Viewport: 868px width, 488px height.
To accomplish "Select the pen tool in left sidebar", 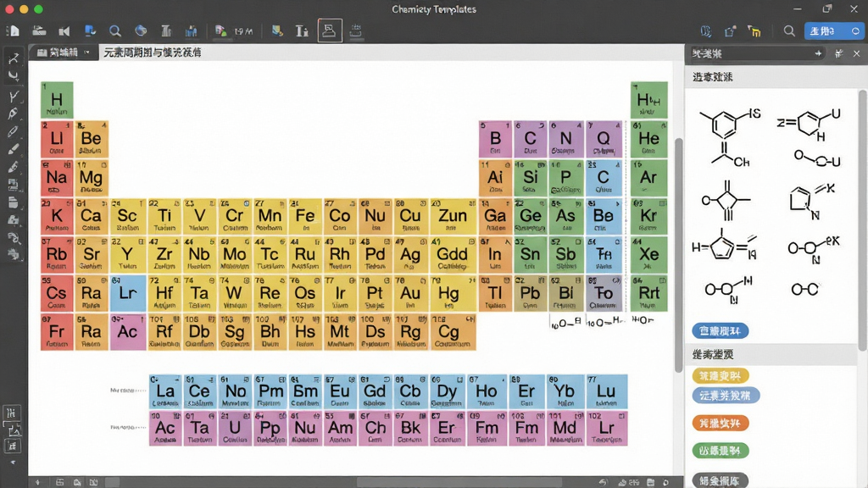I will pyautogui.click(x=14, y=114).
